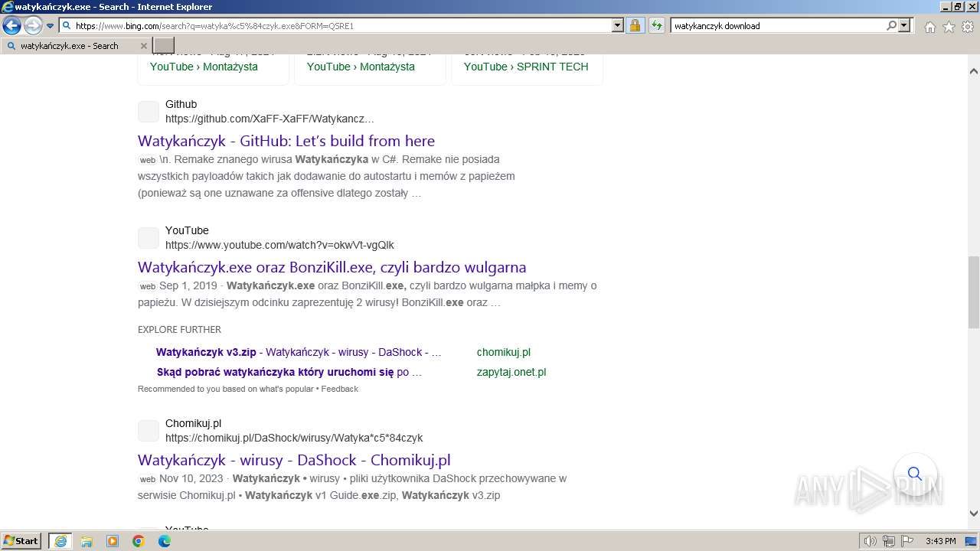The image size is (980, 551).
Task: Click the 3:43 PM clock
Action: 940,541
